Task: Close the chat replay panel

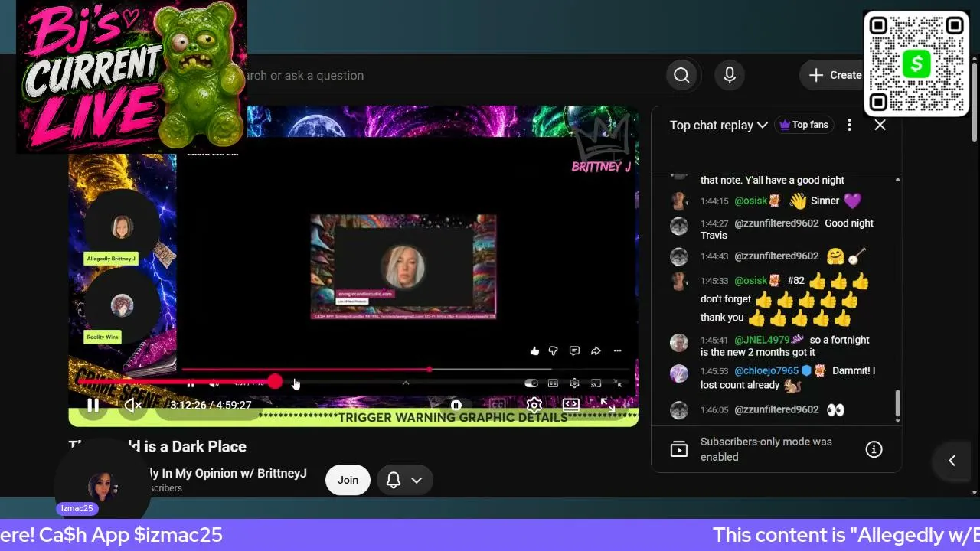Action: tap(880, 125)
